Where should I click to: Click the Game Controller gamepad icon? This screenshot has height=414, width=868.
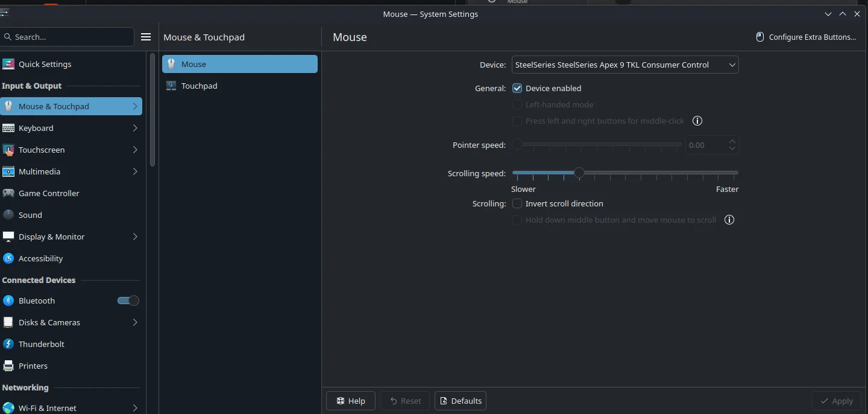(x=8, y=193)
